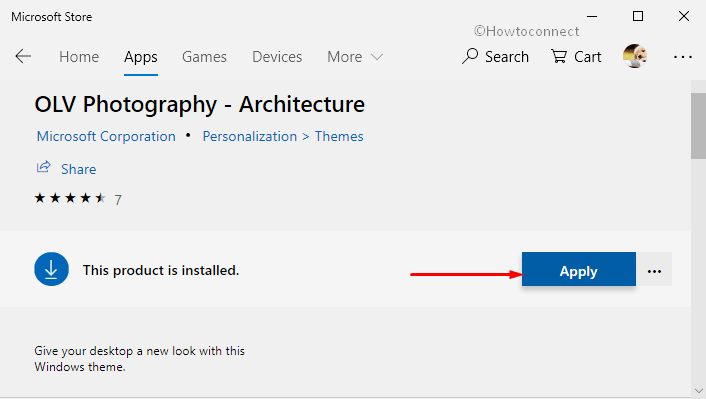This screenshot has width=706, height=399.
Task: Click 'This product is installed.' text
Action: (x=161, y=270)
